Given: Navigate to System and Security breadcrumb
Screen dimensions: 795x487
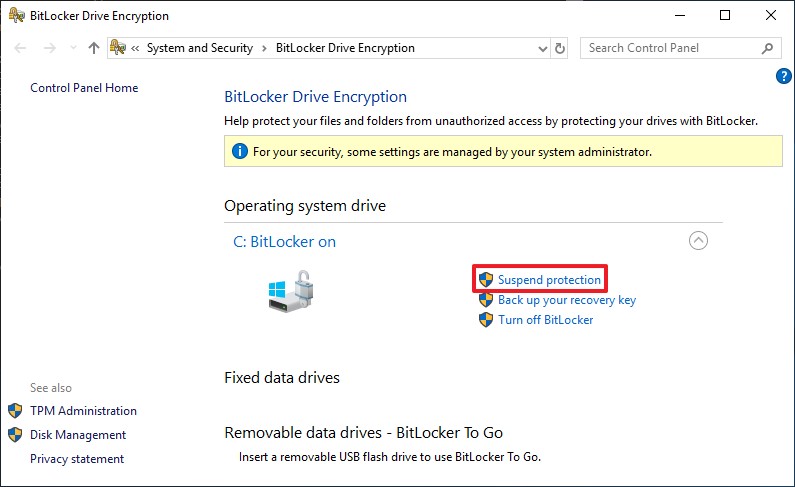Looking at the screenshot, I should [x=200, y=48].
